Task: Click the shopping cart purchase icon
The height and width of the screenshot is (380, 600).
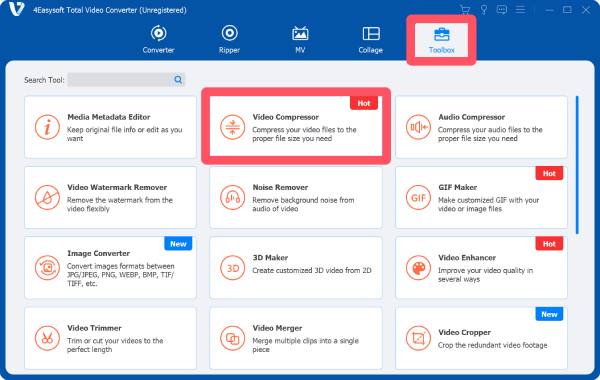Action: (465, 10)
